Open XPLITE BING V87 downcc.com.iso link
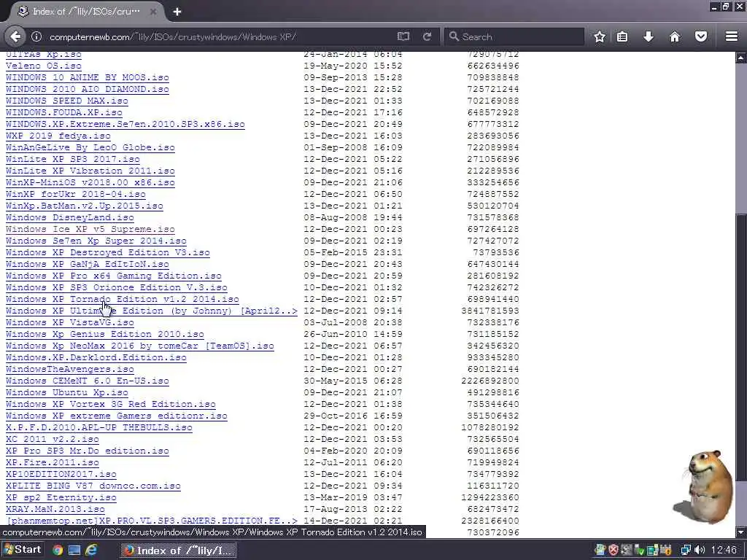 pos(93,486)
